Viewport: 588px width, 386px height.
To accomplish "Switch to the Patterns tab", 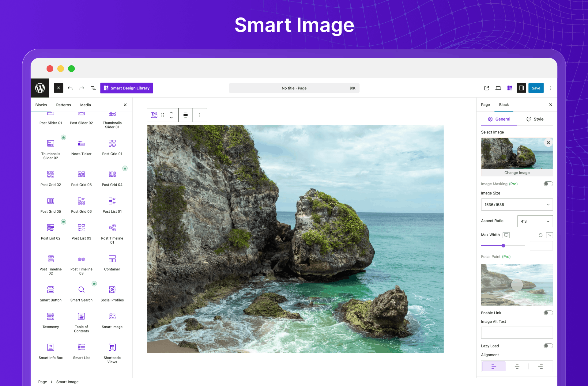I will click(63, 105).
